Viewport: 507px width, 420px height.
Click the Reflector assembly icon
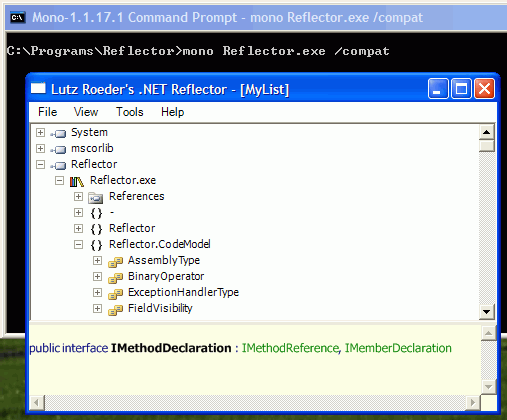coord(59,165)
